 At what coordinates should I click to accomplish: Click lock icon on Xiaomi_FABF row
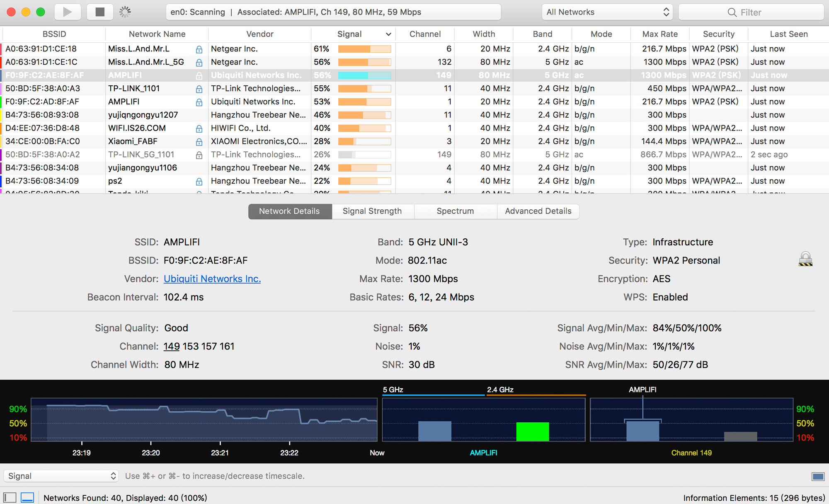pyautogui.click(x=199, y=142)
